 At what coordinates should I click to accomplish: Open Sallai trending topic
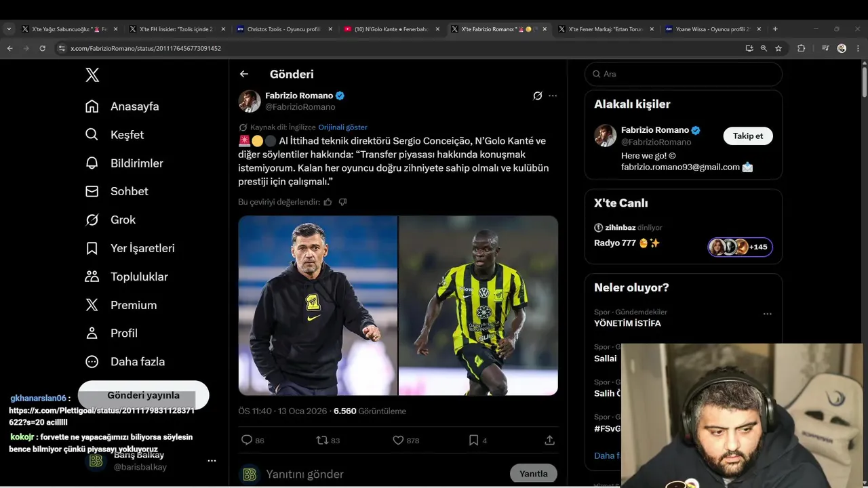(x=606, y=359)
